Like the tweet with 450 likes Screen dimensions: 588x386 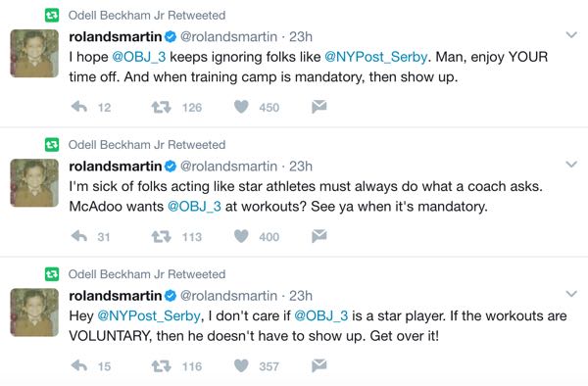[241, 107]
